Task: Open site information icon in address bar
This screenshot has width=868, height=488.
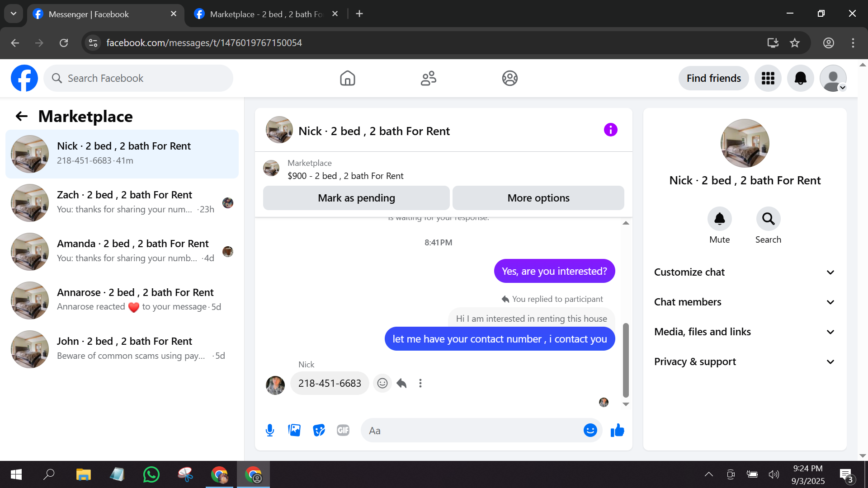Action: click(x=93, y=43)
